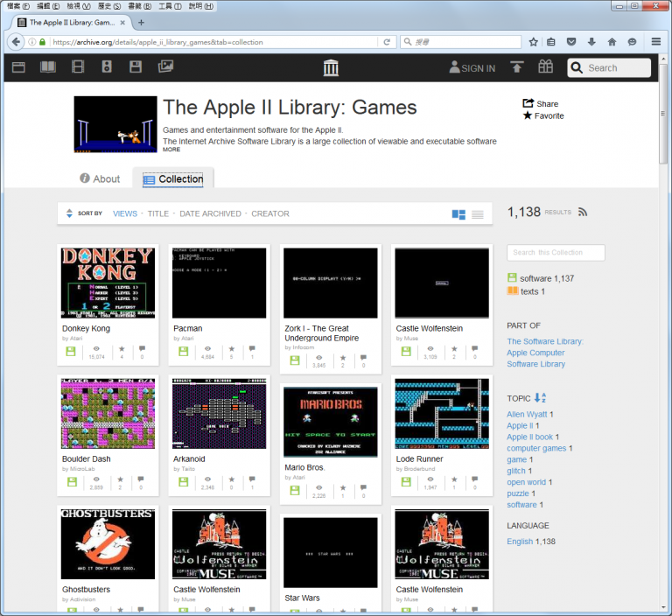The width and height of the screenshot is (672, 616).
Task: Open Zork I - The Great Underground Empire title
Action: click(x=322, y=333)
